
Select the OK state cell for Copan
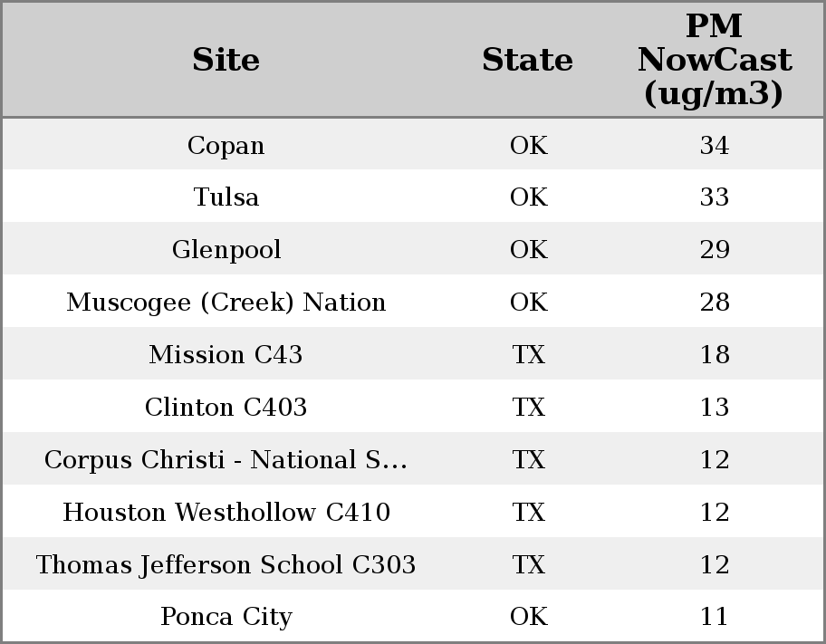click(528, 146)
